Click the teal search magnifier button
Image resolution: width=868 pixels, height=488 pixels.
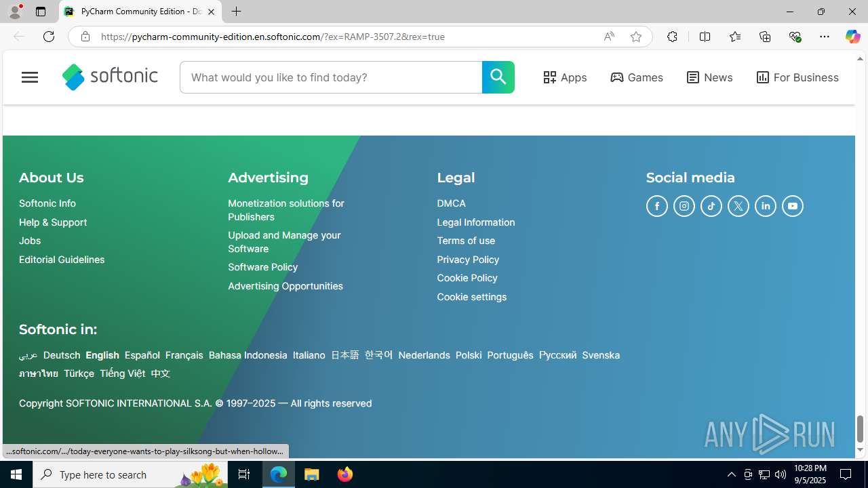coord(498,77)
